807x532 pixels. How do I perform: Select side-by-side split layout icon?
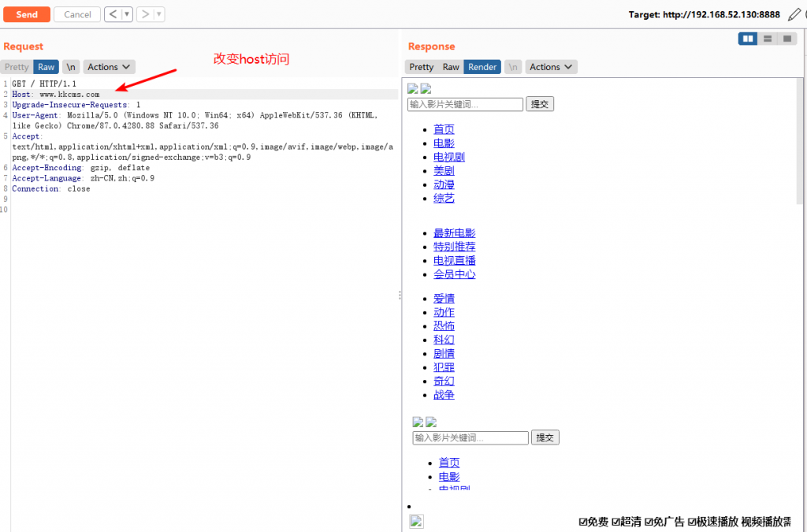(x=748, y=39)
